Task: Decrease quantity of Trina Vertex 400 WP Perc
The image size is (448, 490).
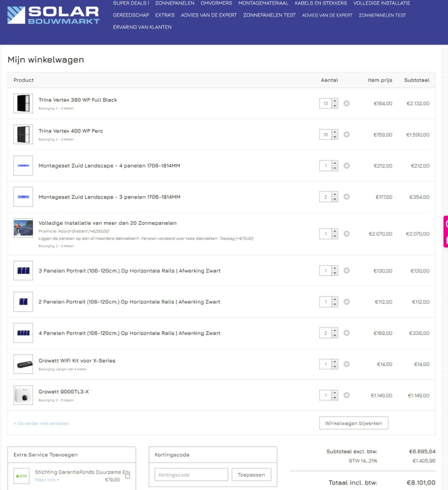Action: point(335,137)
